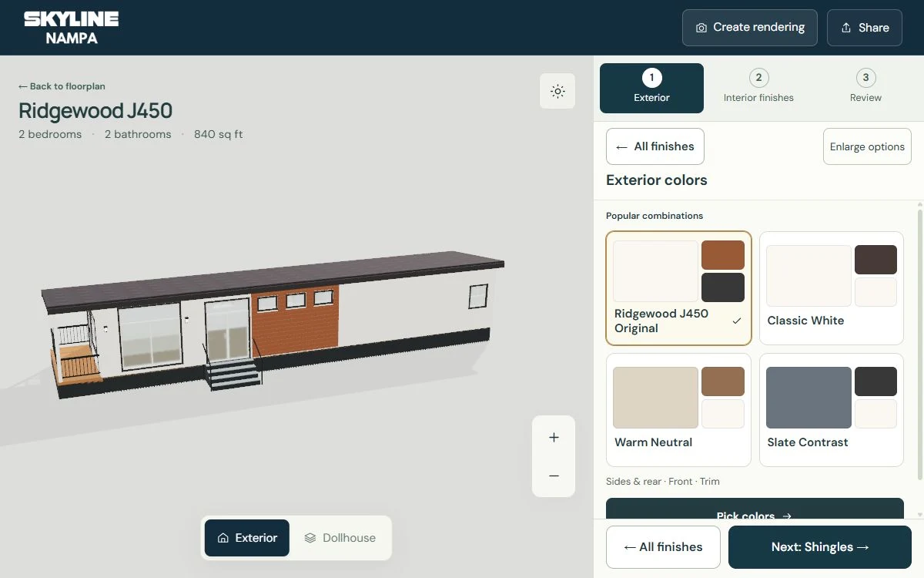Click the checkmark on Ridgewood Original
This screenshot has height=578, width=924.
pyautogui.click(x=737, y=321)
